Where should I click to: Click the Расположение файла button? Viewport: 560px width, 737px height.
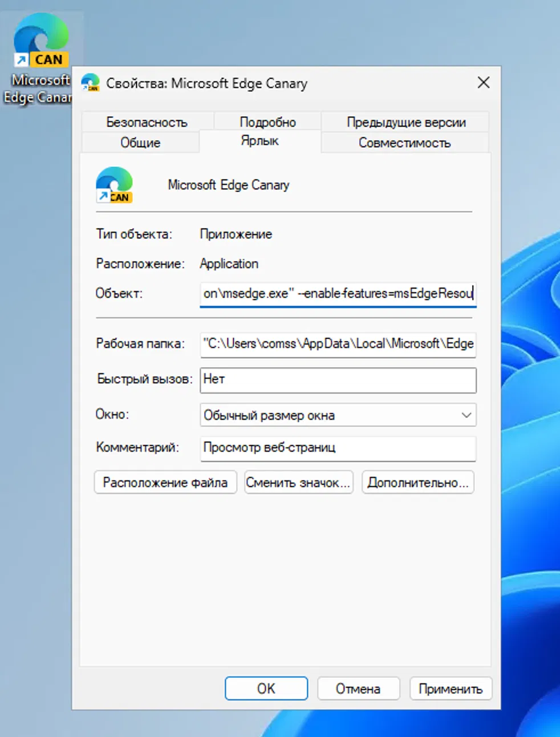(x=165, y=483)
